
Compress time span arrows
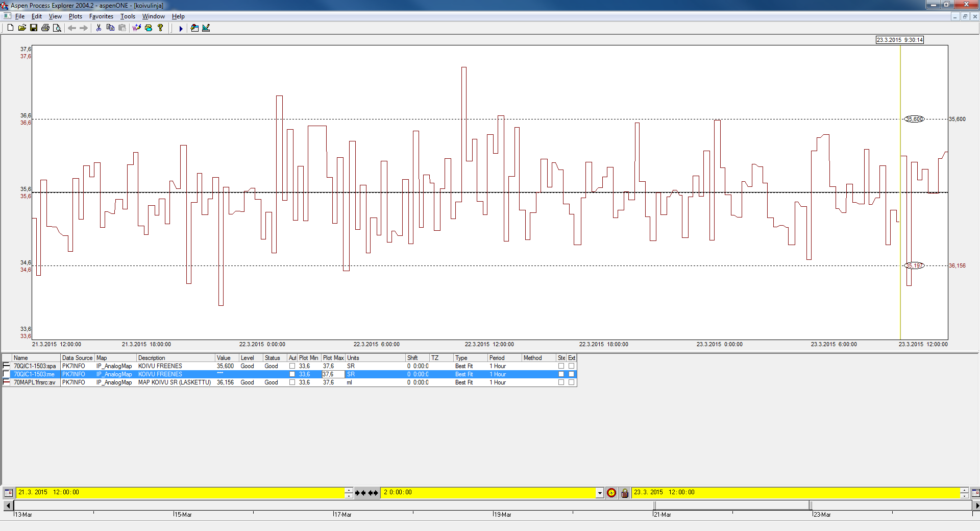pos(360,493)
